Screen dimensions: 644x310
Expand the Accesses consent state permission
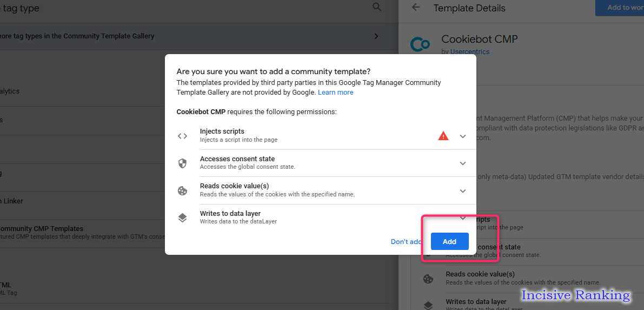coord(463,163)
